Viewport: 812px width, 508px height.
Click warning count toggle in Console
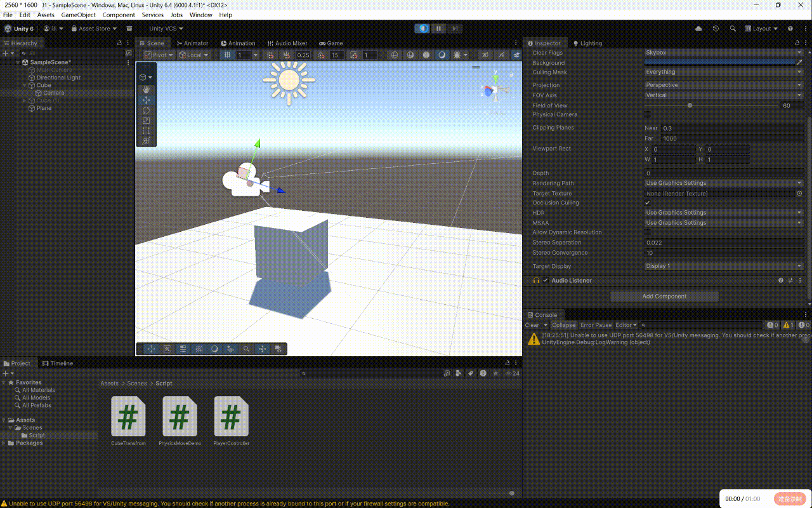(788, 325)
